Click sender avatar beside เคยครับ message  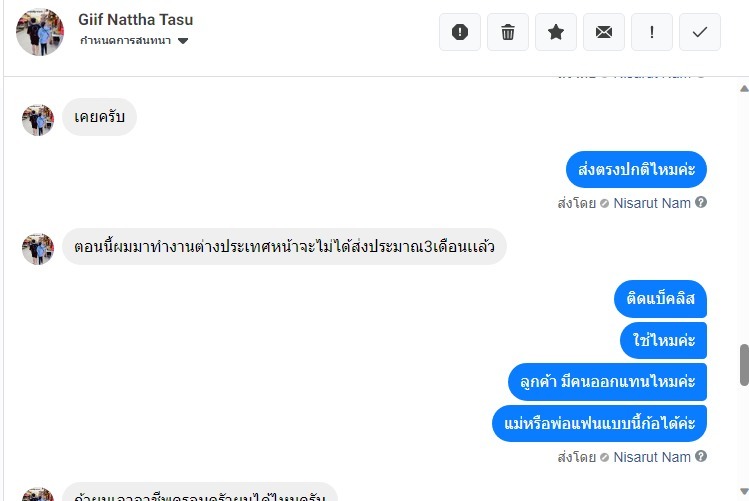(38, 120)
